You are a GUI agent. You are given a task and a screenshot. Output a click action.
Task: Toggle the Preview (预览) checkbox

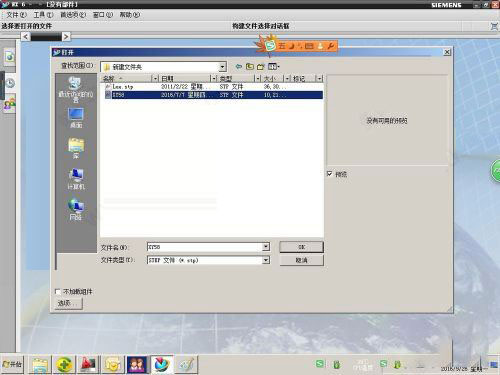pyautogui.click(x=329, y=174)
